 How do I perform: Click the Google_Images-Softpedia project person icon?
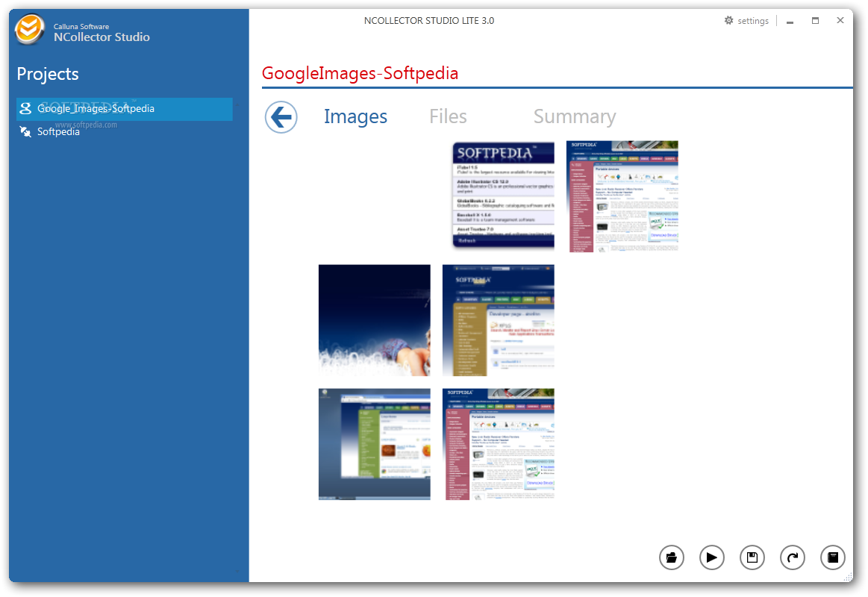click(x=25, y=108)
